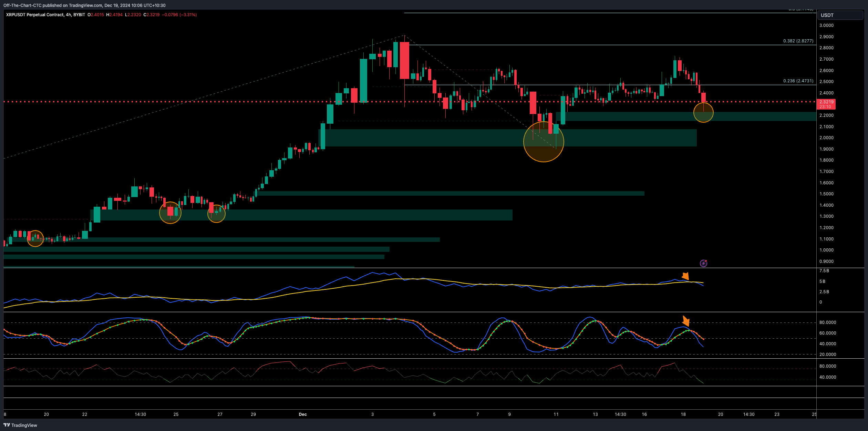Click the 13 date label on time axis

596,414
